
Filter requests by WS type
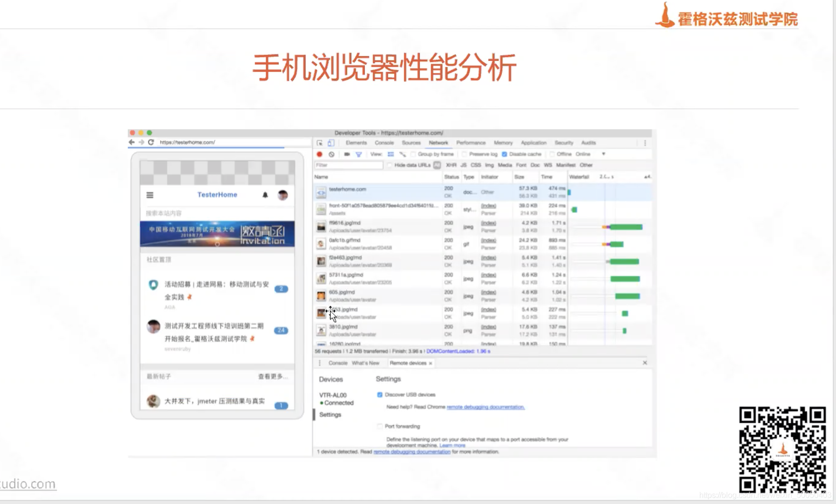(548, 165)
